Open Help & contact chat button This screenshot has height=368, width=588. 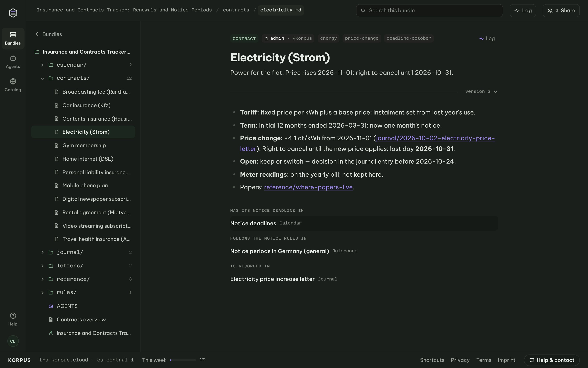pyautogui.click(x=551, y=360)
